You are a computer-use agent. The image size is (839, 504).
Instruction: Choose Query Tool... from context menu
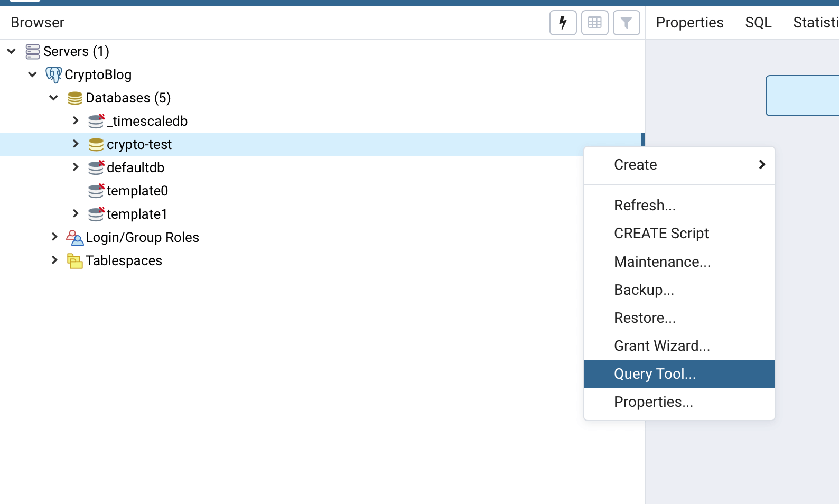tap(655, 374)
